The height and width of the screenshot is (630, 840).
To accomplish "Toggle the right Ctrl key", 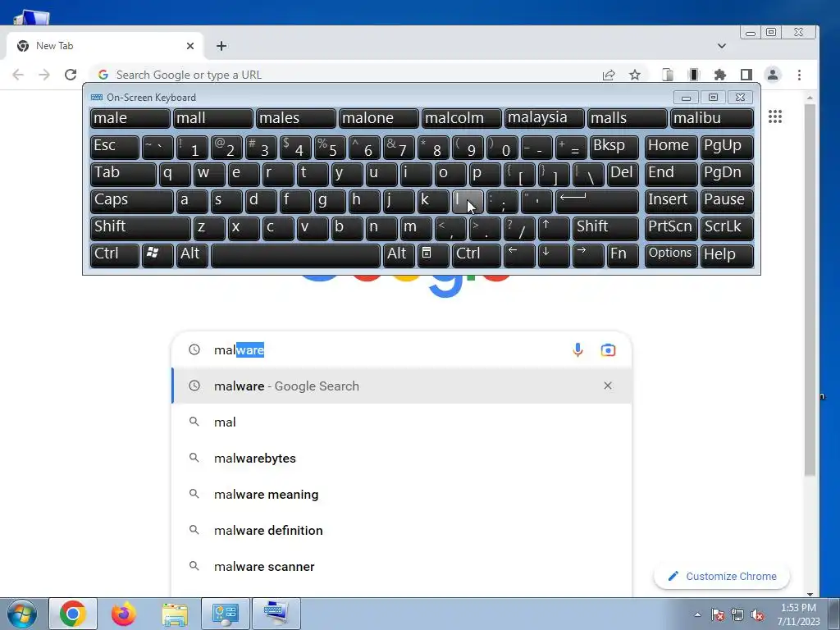I will coord(477,255).
